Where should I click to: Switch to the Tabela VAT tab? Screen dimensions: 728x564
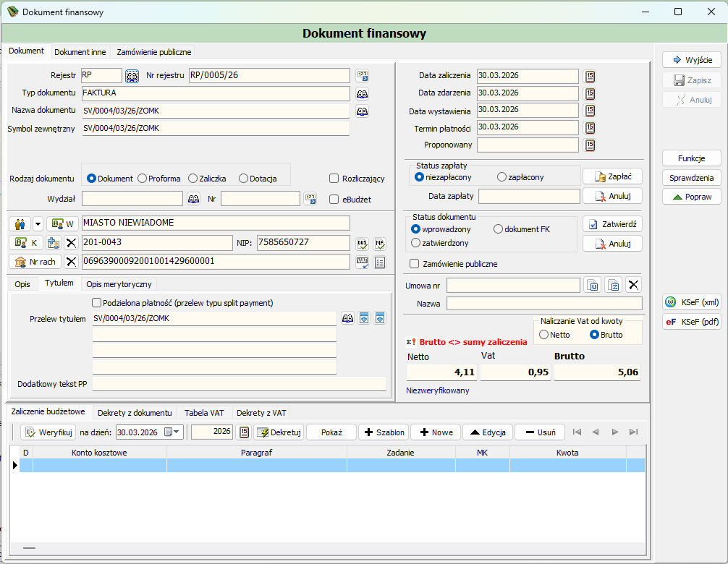204,413
